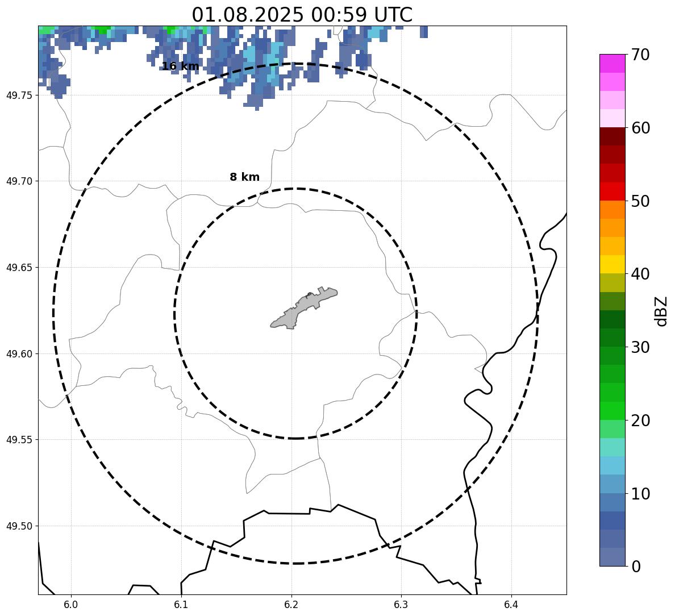Click the colorbar tick label 20
Image resolution: width=675 pixels, height=616 pixels.
pyautogui.click(x=640, y=420)
